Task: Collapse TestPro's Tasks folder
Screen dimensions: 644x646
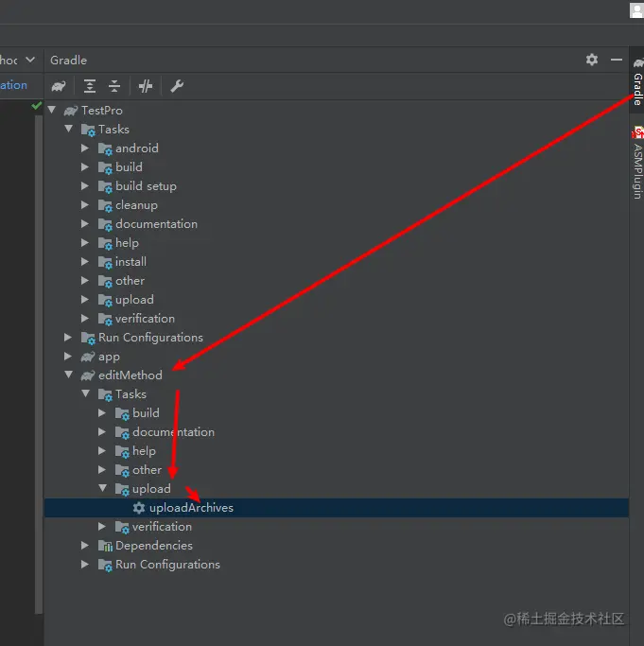Action: coord(69,129)
